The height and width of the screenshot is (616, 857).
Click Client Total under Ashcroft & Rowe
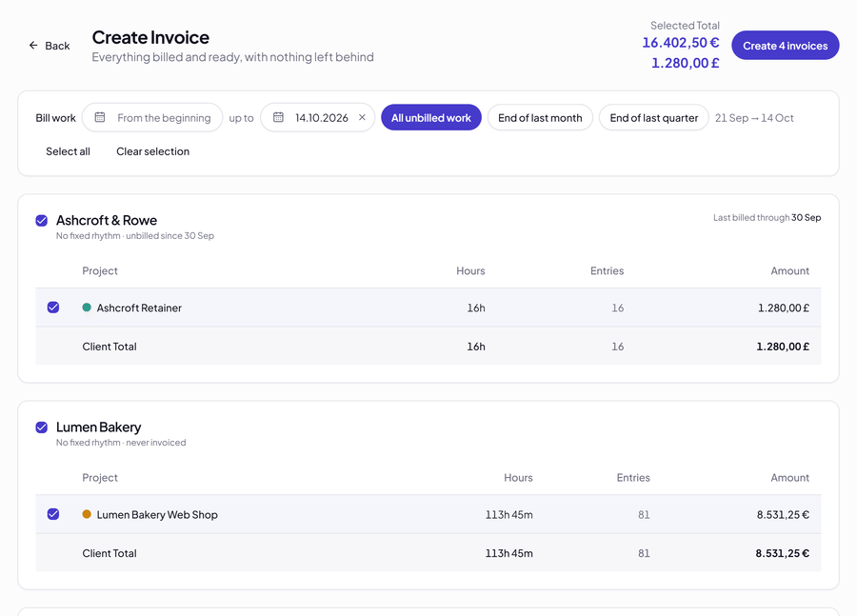coord(110,347)
